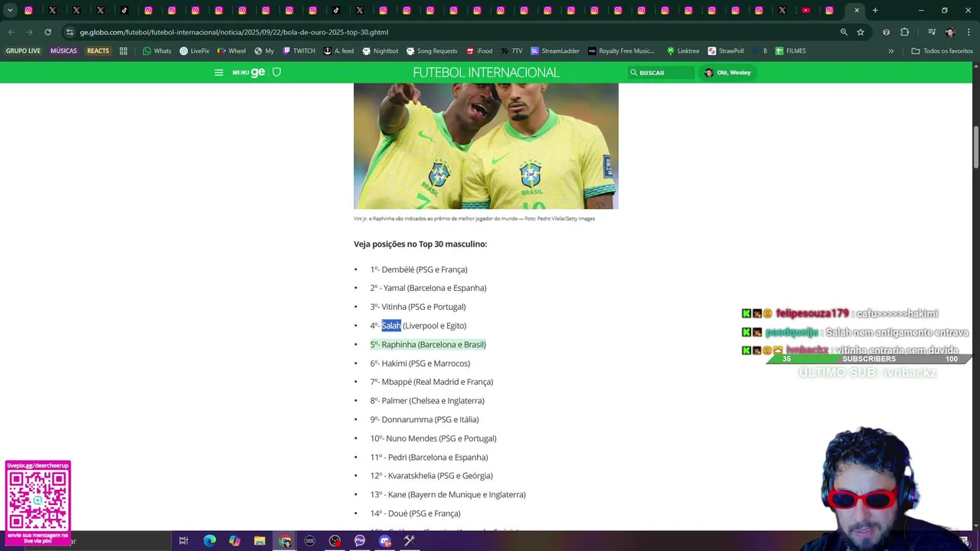This screenshot has width=980, height=551.
Task: Open the TWITCH bookmark
Action: 299,51
